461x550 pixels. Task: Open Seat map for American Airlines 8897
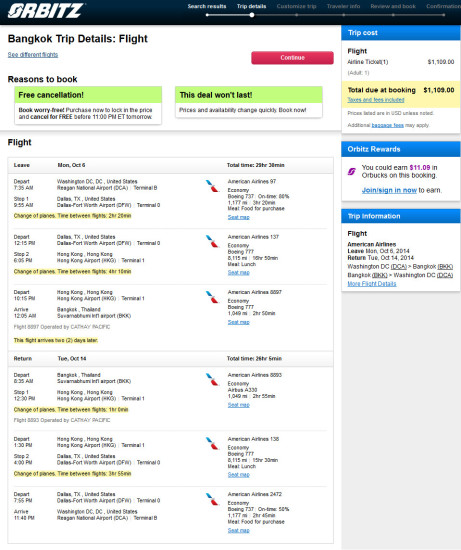click(239, 322)
